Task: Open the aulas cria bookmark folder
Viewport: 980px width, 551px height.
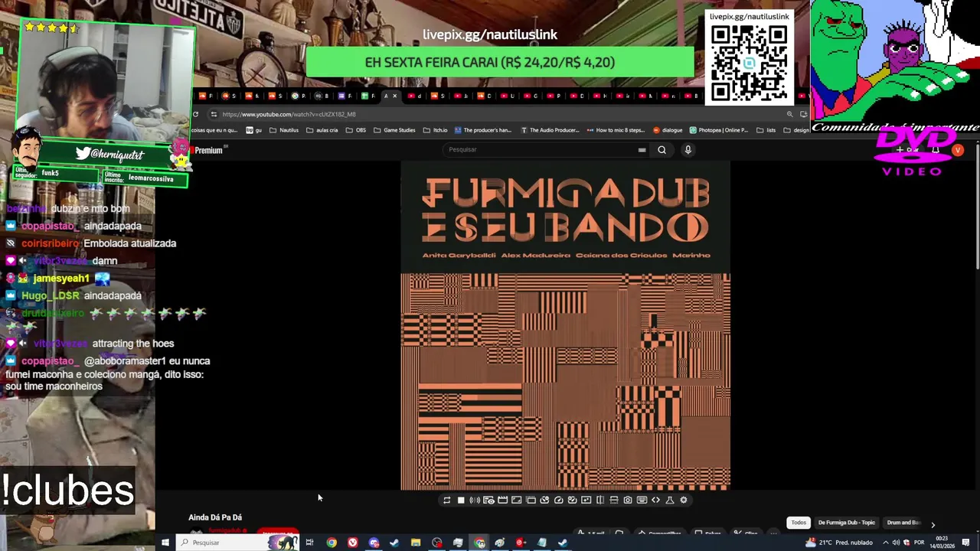Action: [x=322, y=130]
